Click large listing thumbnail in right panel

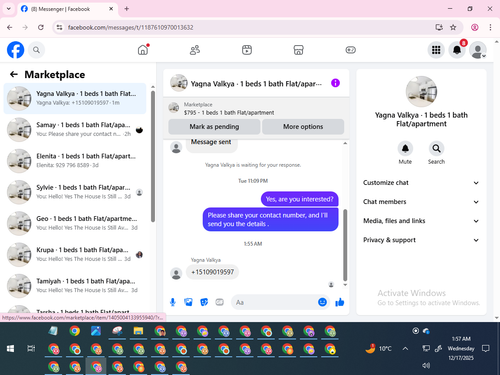(x=421, y=92)
